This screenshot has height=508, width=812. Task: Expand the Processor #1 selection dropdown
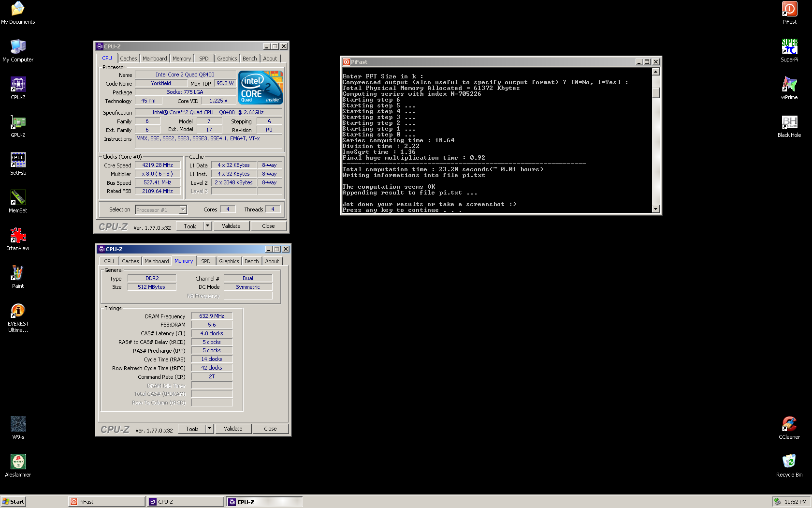183,209
